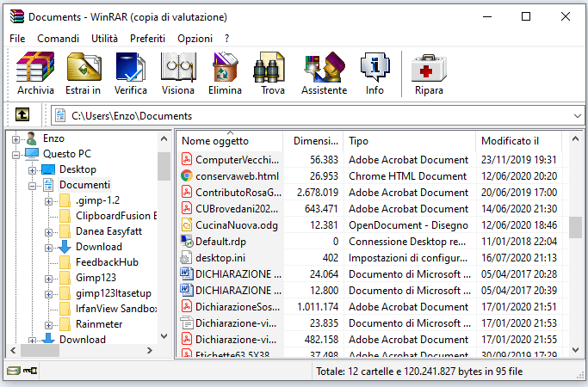Click the address path C:\Users\Enzo\Documents
Screen dimensions: 588x387
(x=132, y=116)
